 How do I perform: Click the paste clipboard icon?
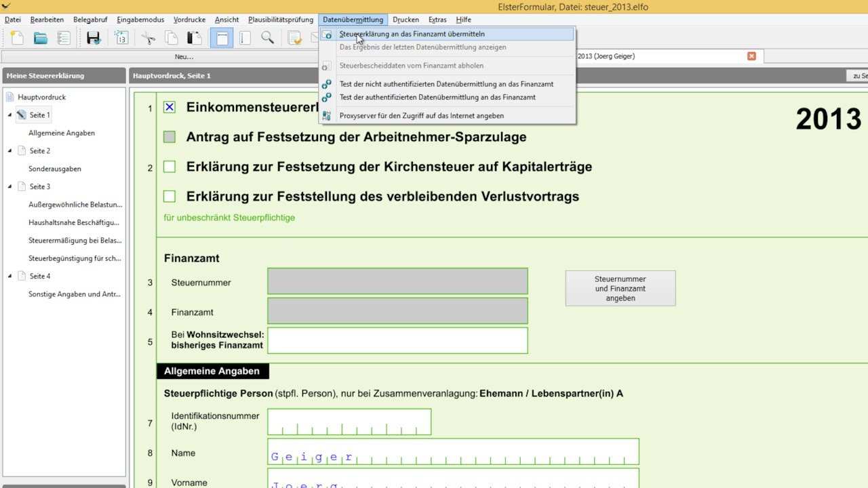tap(195, 38)
